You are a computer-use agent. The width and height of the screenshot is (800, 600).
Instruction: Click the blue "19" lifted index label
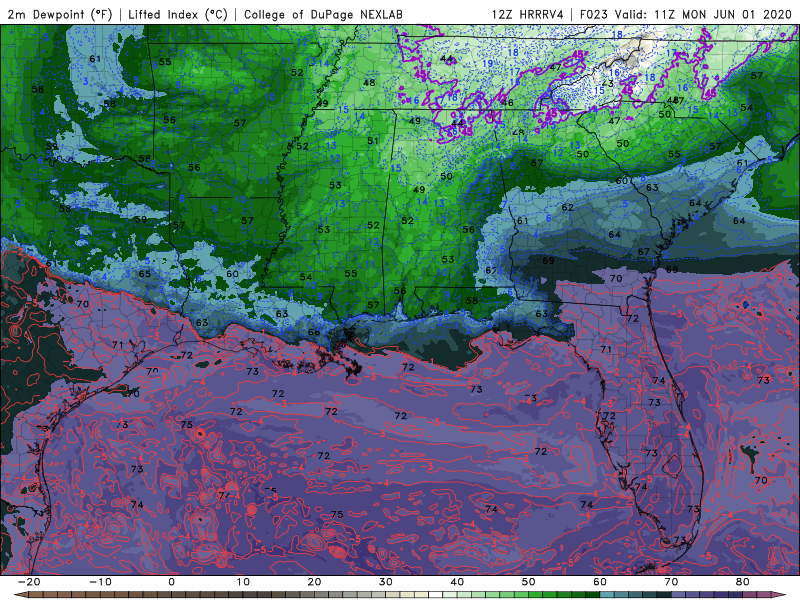pos(488,63)
